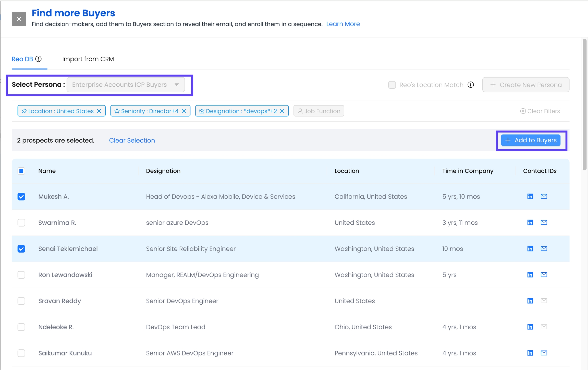Screen dimensions: 588x370
Task: Toggle the select-all header checkbox
Action: [x=21, y=171]
